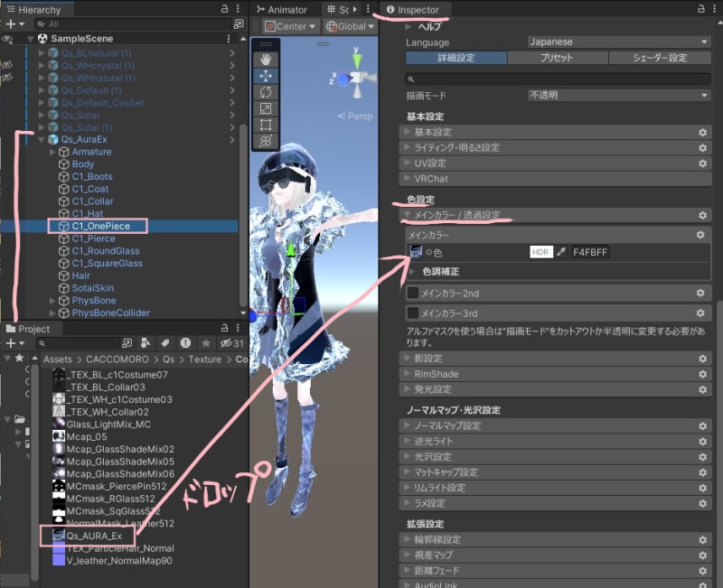Select the Rotate tool
Viewport: 723px width, 588px height.
[x=266, y=92]
